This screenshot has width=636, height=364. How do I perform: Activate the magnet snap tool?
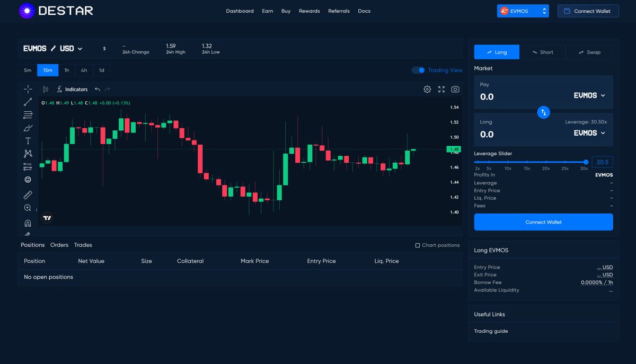point(28,223)
